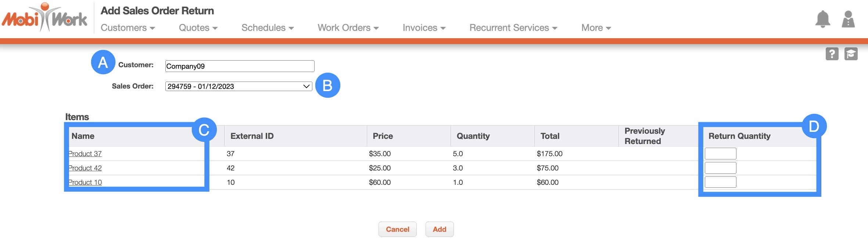This screenshot has height=252, width=868.
Task: Expand the Schedules menu
Action: 267,28
